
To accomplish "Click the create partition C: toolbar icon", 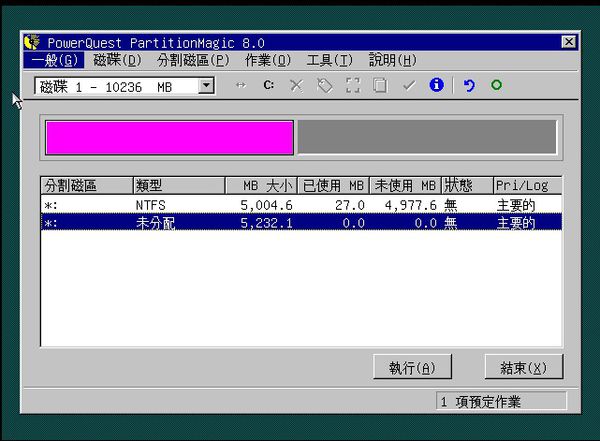I will point(269,85).
